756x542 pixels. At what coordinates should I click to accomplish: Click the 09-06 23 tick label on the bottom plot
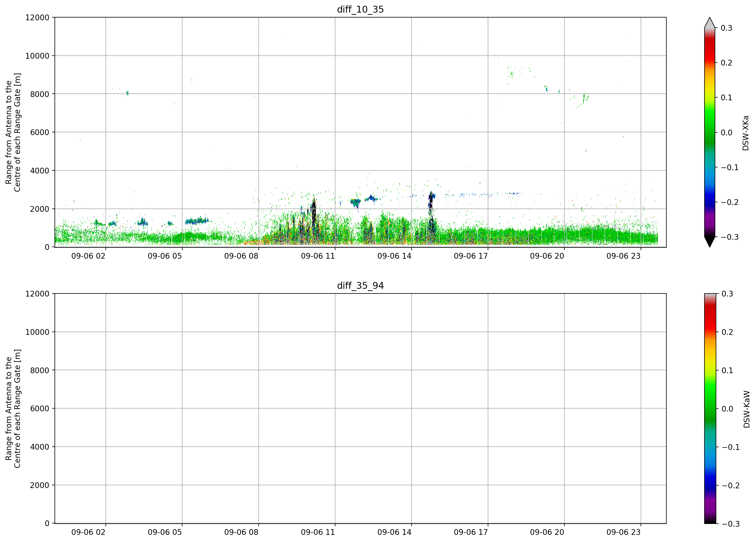(623, 532)
